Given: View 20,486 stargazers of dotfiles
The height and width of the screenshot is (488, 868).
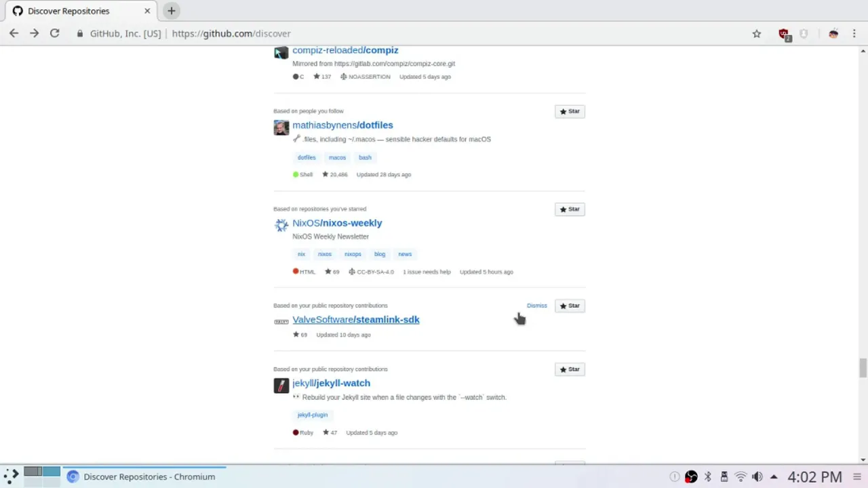Looking at the screenshot, I should click(x=335, y=174).
